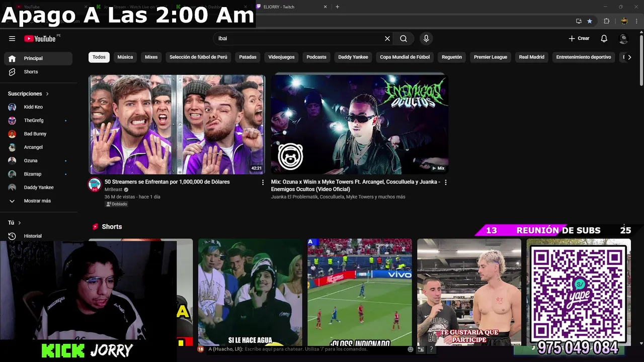
Task: Select the Reguetón filter chip
Action: 452,57
